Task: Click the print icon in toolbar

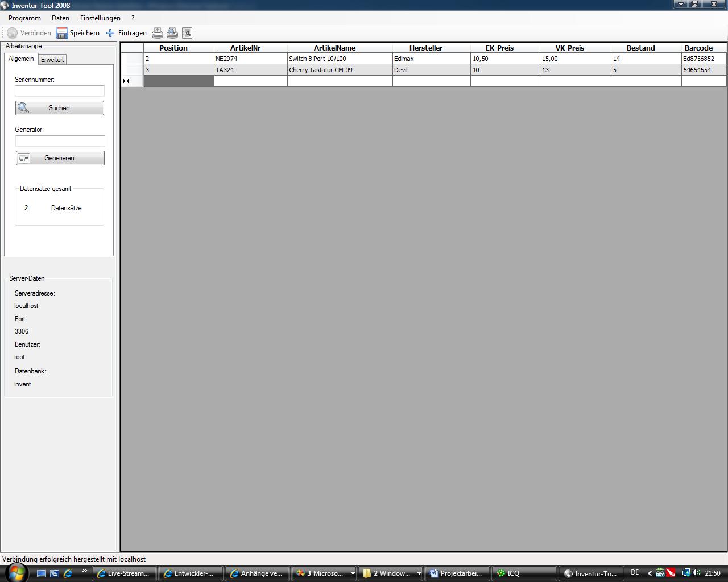Action: [158, 33]
